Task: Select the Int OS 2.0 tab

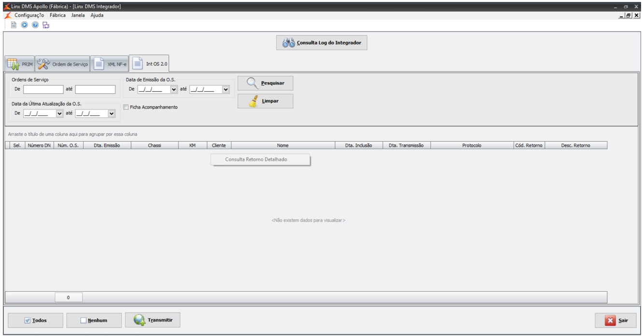Action: 149,63
